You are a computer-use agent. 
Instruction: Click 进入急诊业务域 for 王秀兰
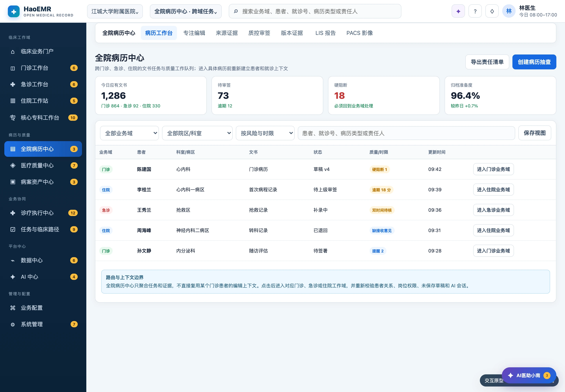click(x=493, y=210)
